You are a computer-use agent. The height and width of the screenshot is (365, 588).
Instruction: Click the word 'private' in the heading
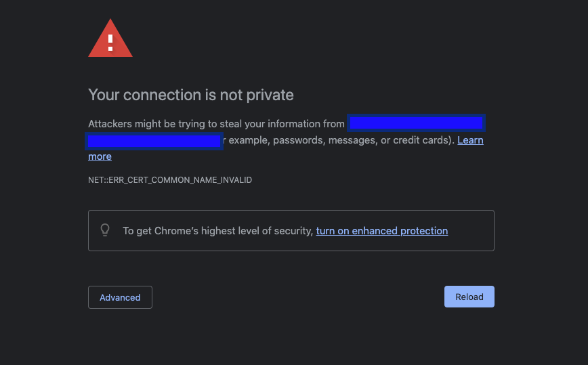(270, 95)
